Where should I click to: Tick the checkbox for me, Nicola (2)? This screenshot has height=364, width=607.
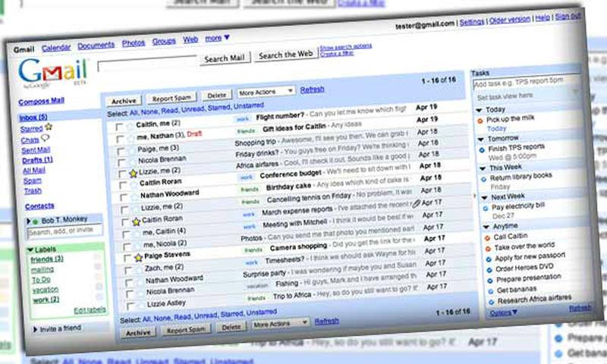(x=127, y=246)
